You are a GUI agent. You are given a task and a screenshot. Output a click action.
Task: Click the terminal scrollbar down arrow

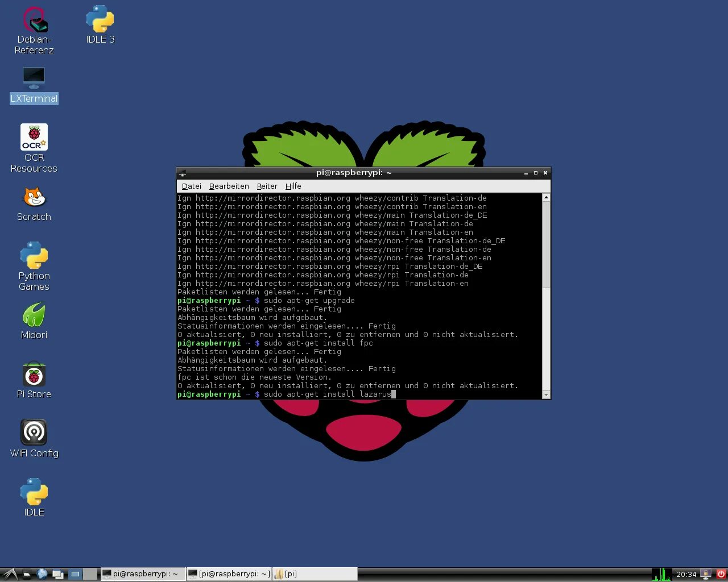click(x=546, y=394)
